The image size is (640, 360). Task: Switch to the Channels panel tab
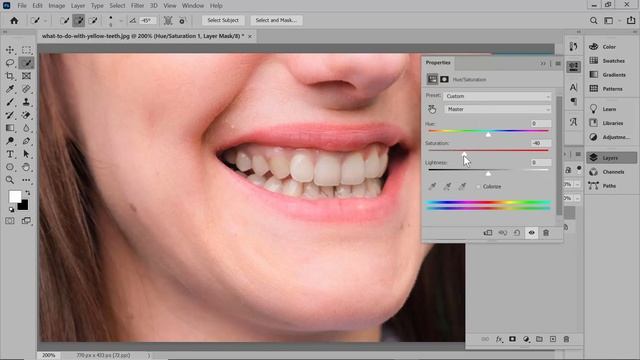611,172
